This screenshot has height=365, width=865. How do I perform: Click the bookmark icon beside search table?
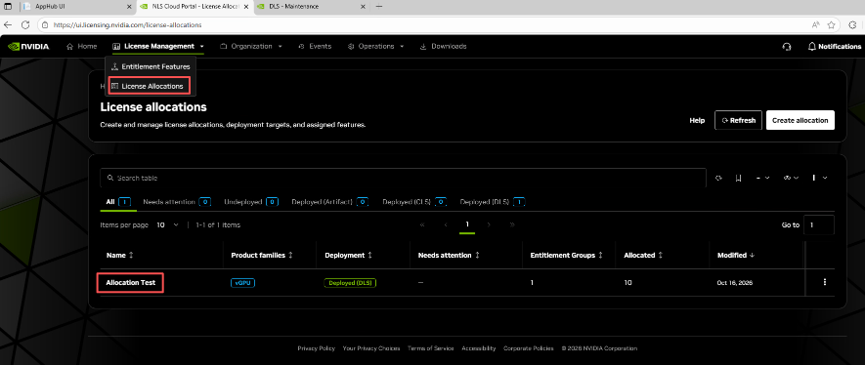[738, 178]
